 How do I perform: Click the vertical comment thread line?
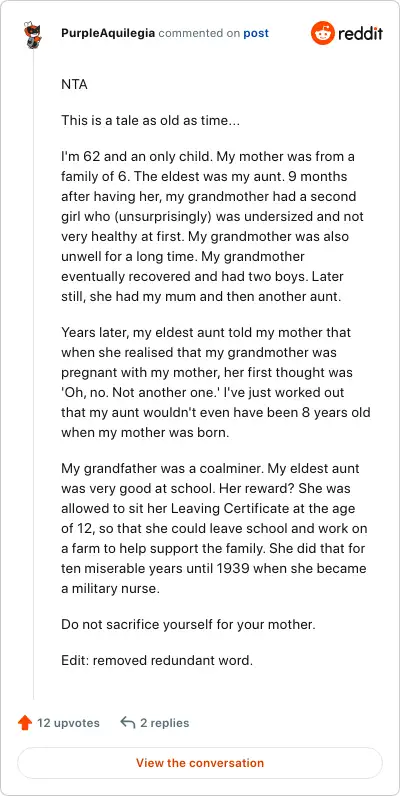34,375
